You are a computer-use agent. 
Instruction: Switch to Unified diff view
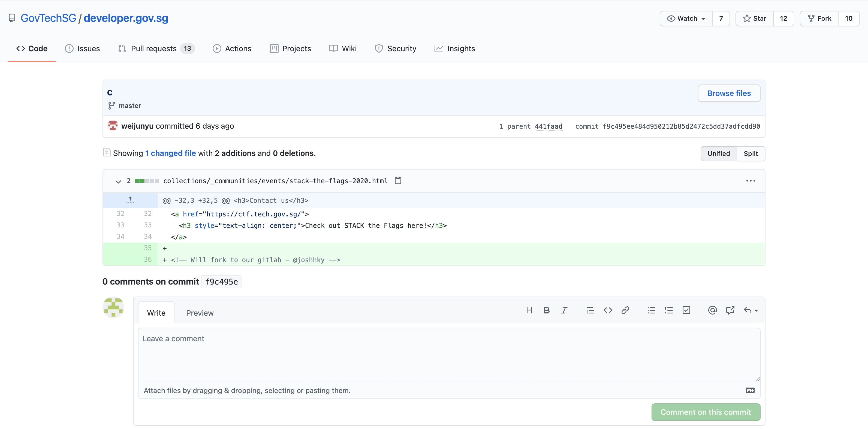[718, 154]
